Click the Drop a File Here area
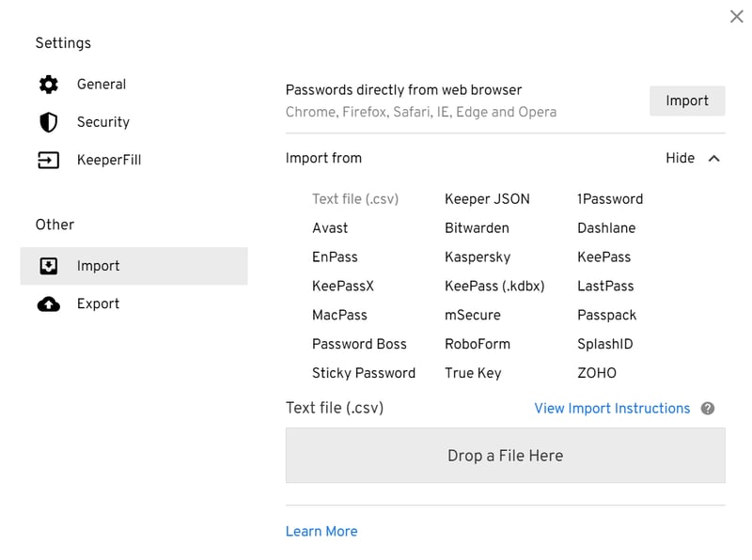The height and width of the screenshot is (560, 752). coord(506,456)
